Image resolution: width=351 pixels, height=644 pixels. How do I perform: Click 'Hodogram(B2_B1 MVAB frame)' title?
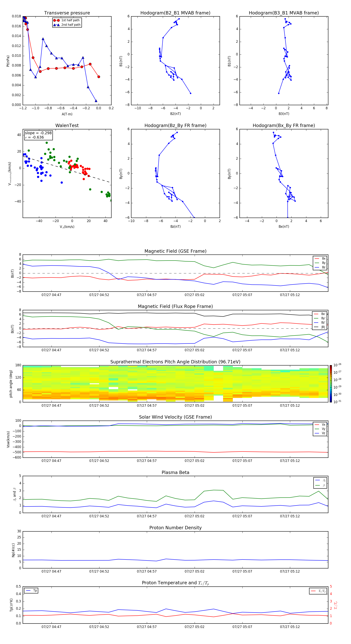(175, 13)
